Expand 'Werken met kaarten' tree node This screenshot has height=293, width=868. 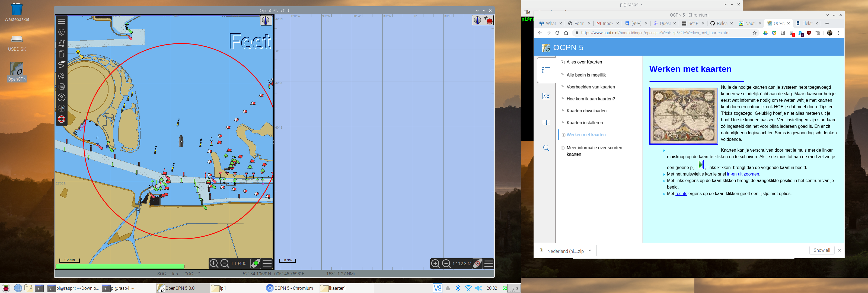click(563, 135)
